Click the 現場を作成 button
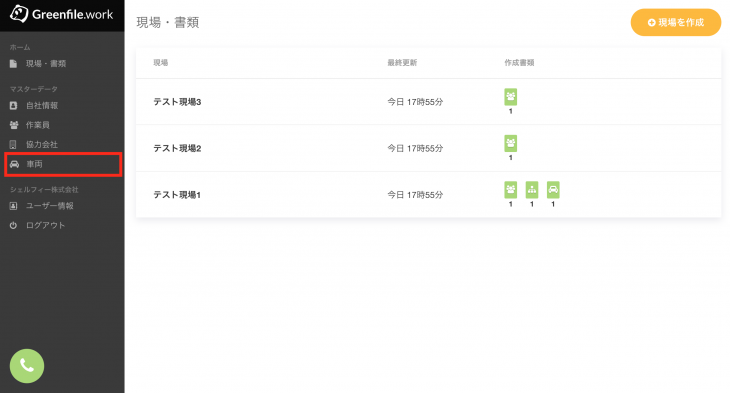 pyautogui.click(x=676, y=22)
